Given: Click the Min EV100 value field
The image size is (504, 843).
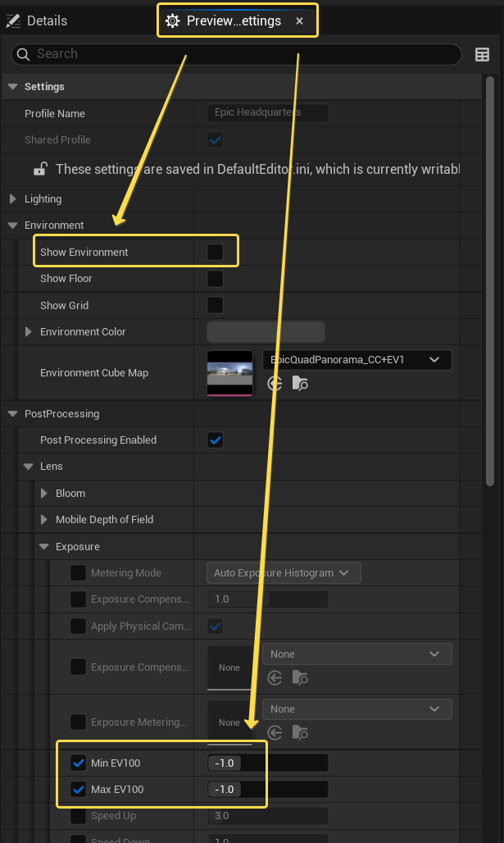Looking at the screenshot, I should (x=268, y=763).
